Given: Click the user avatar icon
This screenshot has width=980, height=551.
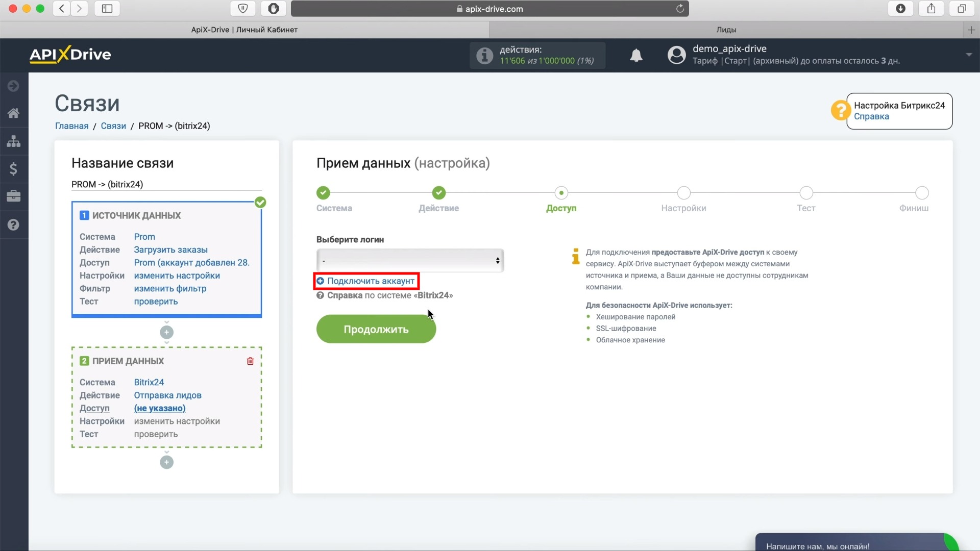Looking at the screenshot, I should (x=677, y=55).
